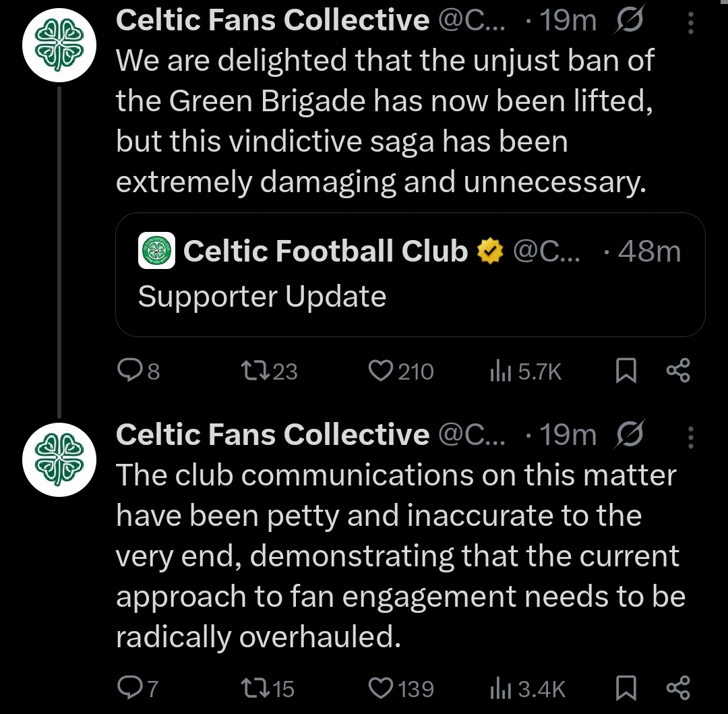Bookmark the first Celtic Fans Collective tweet
728x714 pixels.
pyautogui.click(x=626, y=371)
